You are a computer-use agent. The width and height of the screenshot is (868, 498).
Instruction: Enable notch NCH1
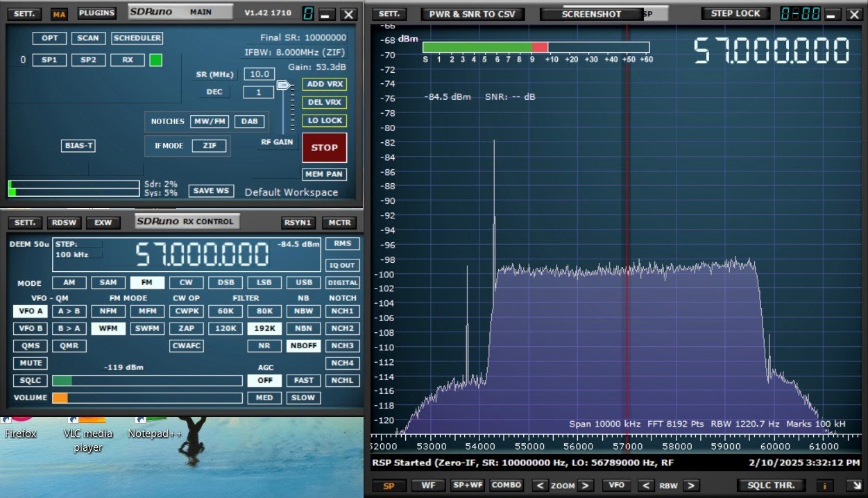pyautogui.click(x=343, y=311)
